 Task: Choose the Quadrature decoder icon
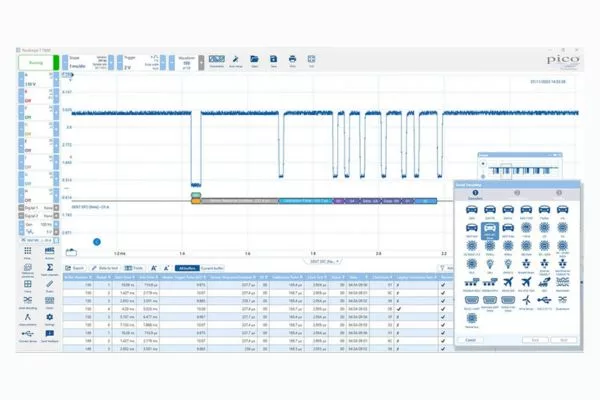click(562, 302)
